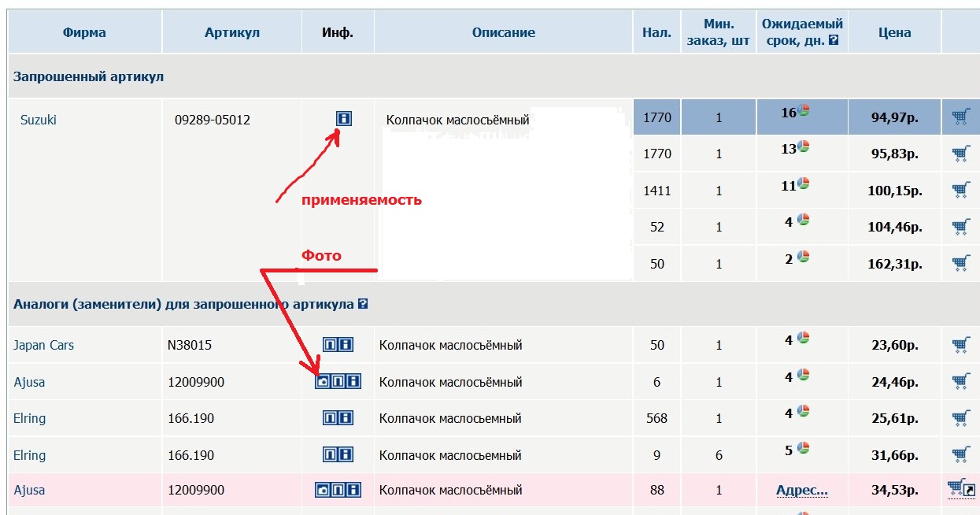Click the 'Нал.' column header
980x515 pixels.
point(656,32)
